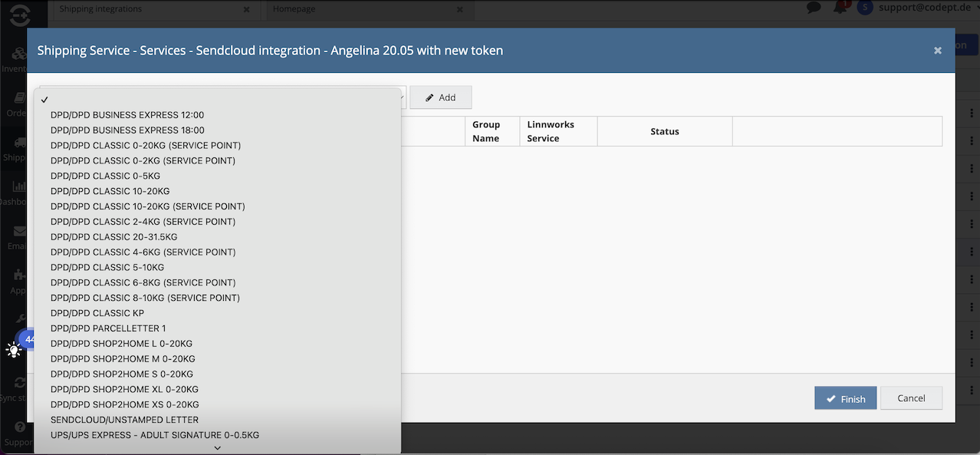
Task: Open support@codept.de account menu
Action: coord(925,8)
